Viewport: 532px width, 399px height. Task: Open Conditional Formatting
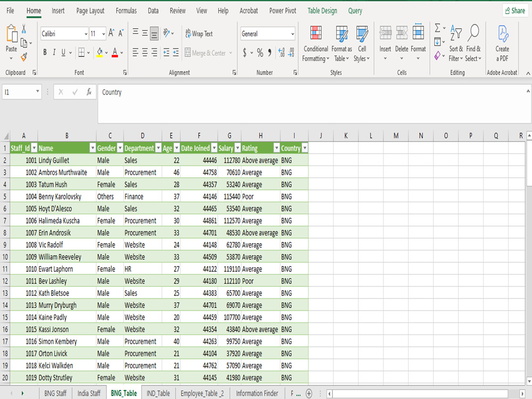316,44
